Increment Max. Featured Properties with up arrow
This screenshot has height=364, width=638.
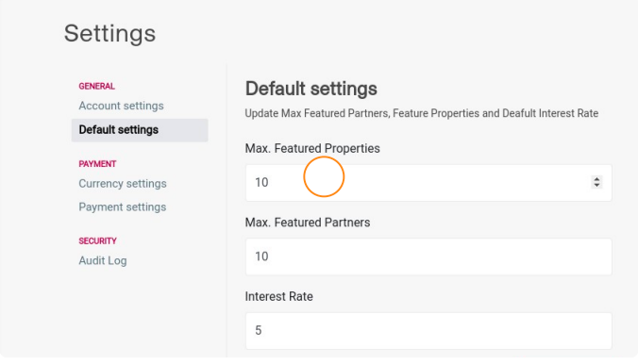(x=596, y=179)
